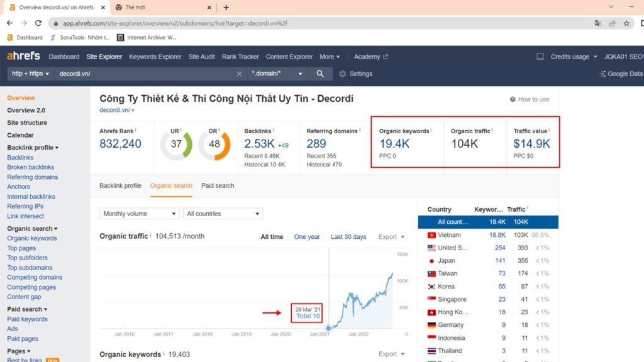Click the search magnifier button

[x=320, y=74]
